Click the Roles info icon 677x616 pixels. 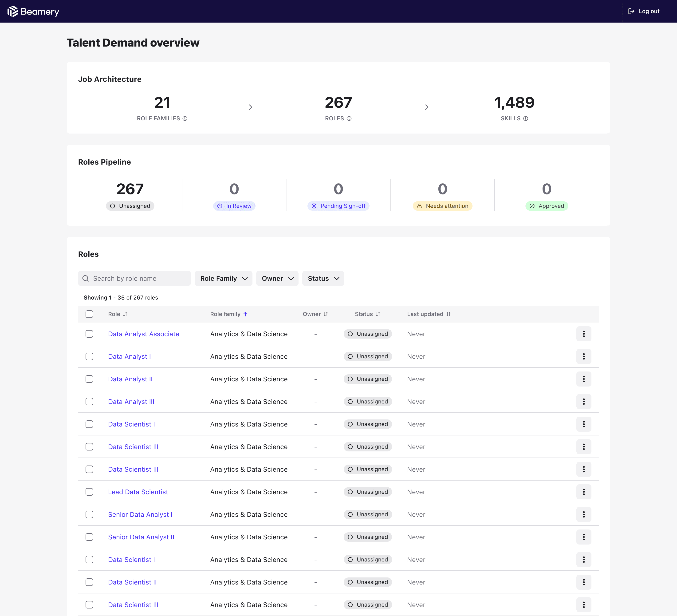click(x=349, y=118)
